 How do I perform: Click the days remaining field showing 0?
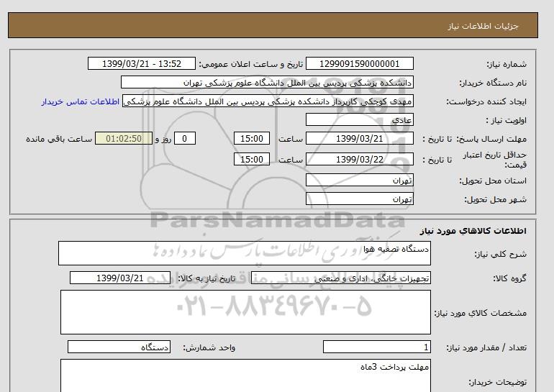[184, 138]
